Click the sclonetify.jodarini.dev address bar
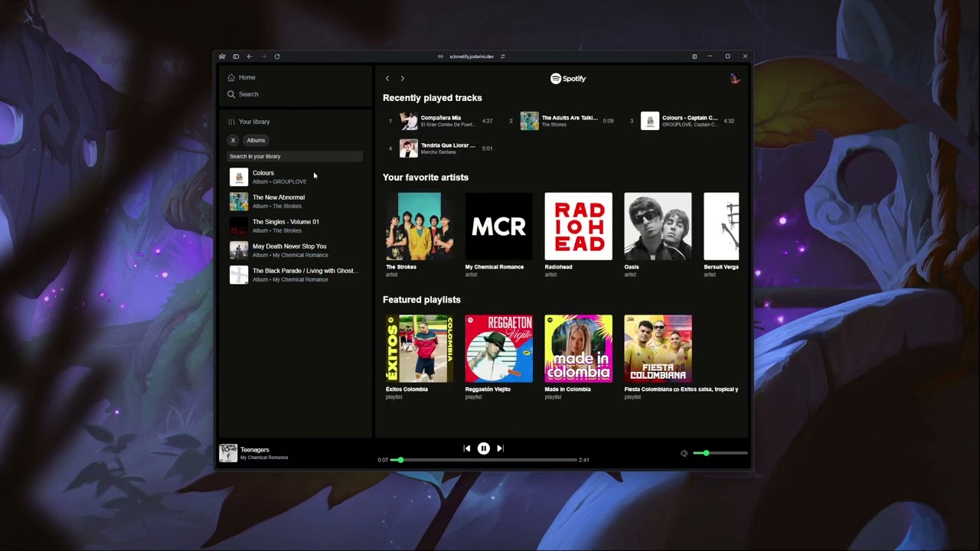The width and height of the screenshot is (980, 551). point(472,57)
